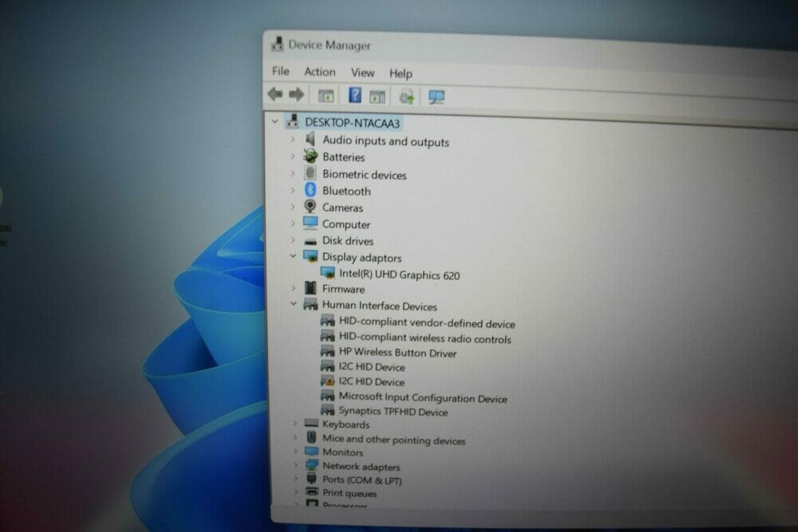
Task: Toggle the Show/Hide Action Pane toolbar icon
Action: [377, 97]
